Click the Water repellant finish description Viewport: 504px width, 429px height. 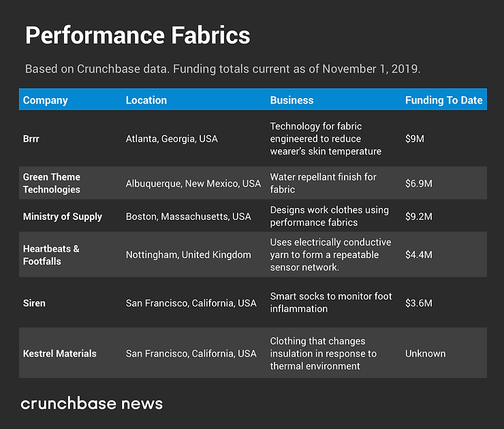click(x=323, y=183)
